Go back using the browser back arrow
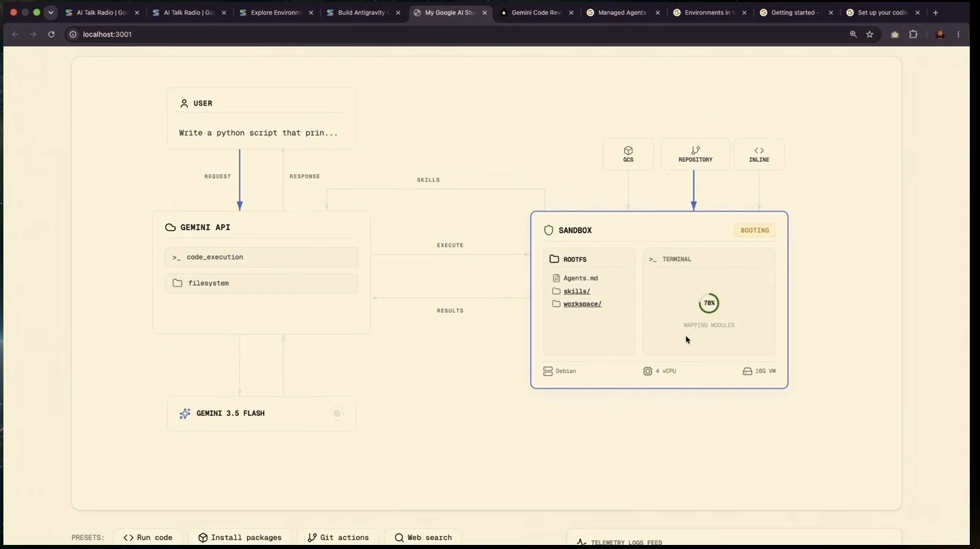Screen dimensions: 980x549 pos(15,34)
